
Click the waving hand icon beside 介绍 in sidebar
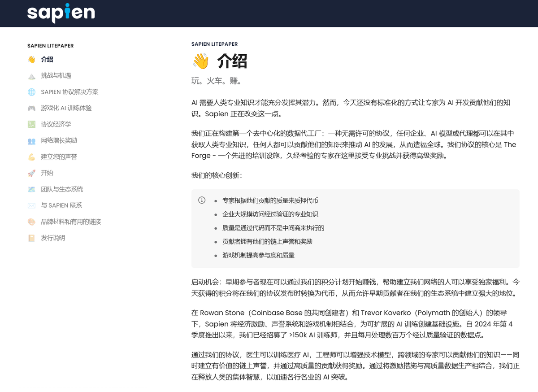pos(31,60)
